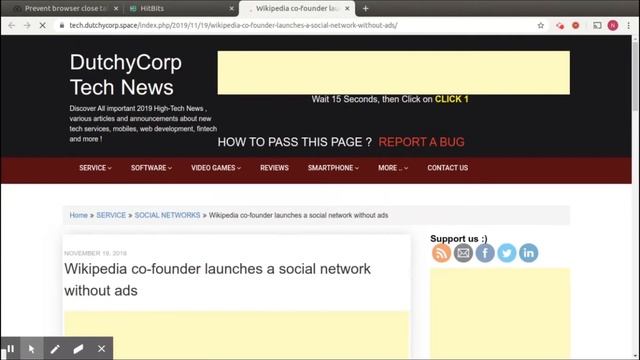Click the DutchyCorp Tech News site title
The image size is (640, 360).
(126, 75)
